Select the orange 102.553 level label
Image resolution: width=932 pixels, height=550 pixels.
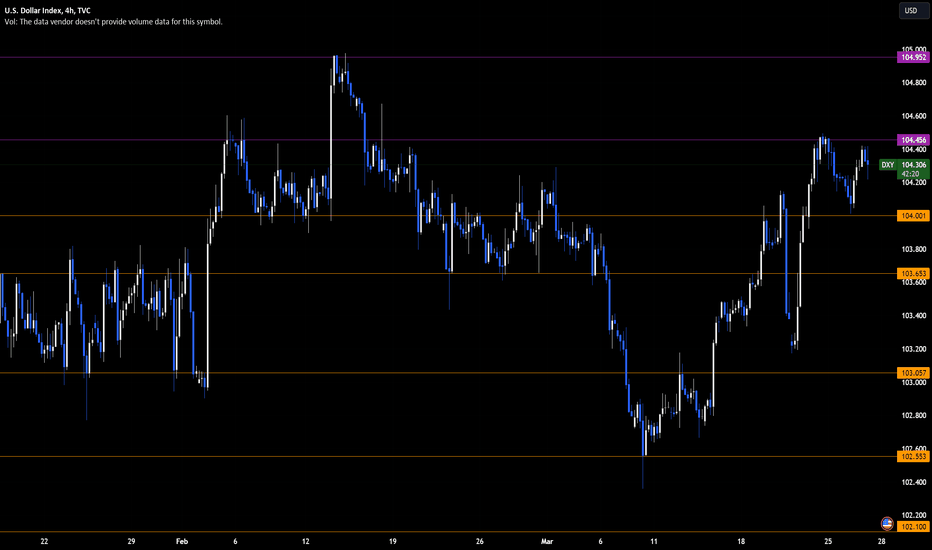pos(913,457)
